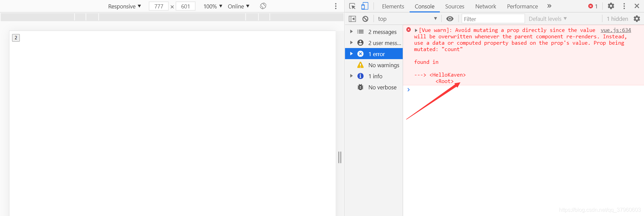Open the vue.js:634 source link
This screenshot has width=644, height=216.
[x=616, y=30]
